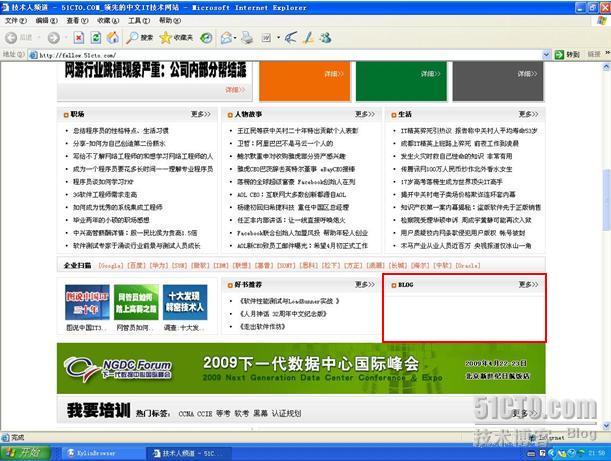Select the 技术人频道 IE taskbar button

pos(189,453)
